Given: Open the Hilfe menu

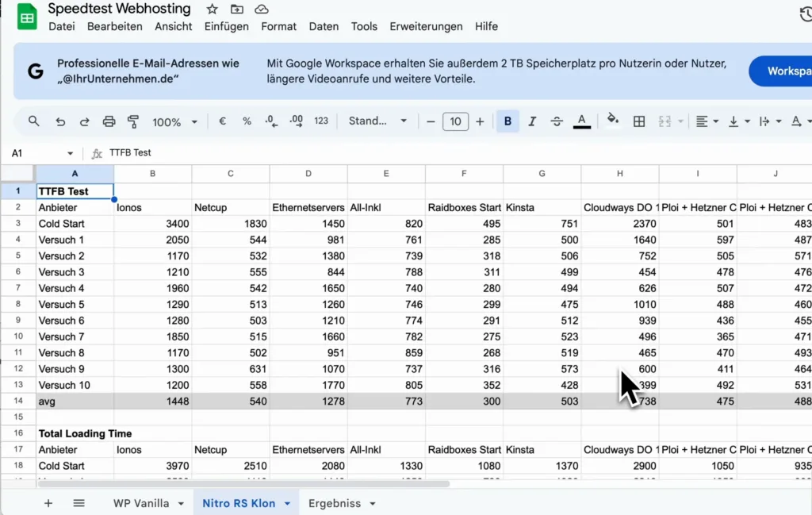Looking at the screenshot, I should [486, 26].
